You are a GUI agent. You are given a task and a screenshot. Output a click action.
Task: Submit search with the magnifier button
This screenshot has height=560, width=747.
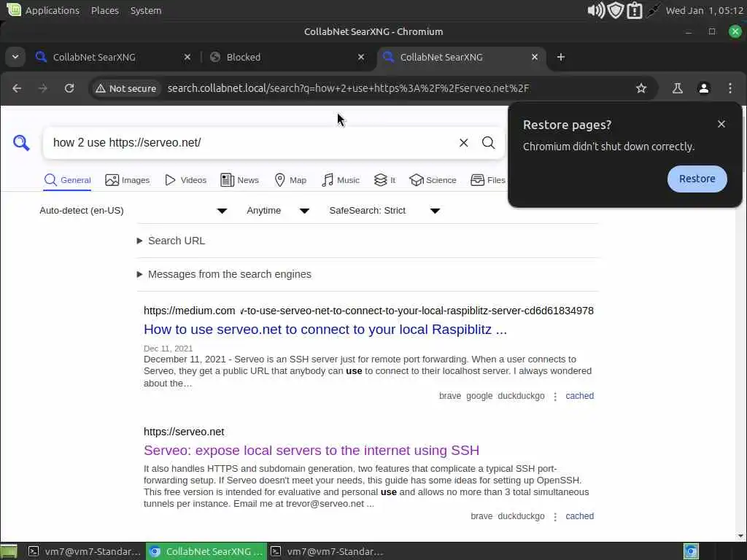(488, 142)
